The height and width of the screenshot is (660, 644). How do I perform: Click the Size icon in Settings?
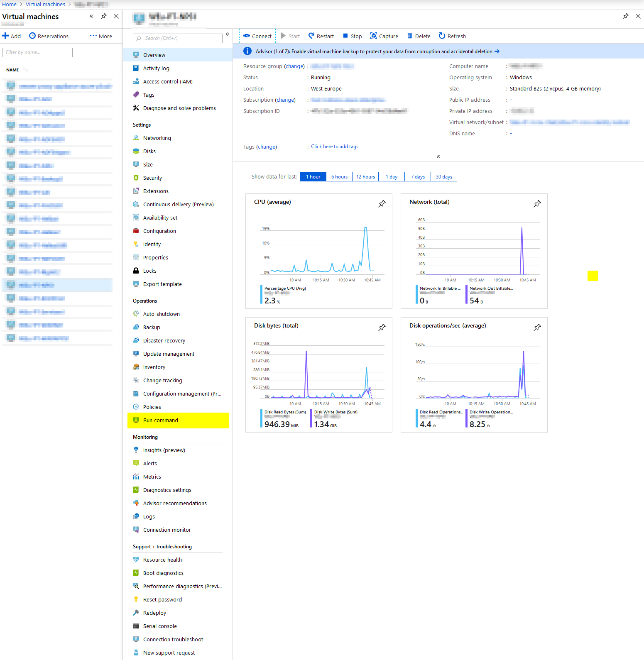[x=136, y=164]
